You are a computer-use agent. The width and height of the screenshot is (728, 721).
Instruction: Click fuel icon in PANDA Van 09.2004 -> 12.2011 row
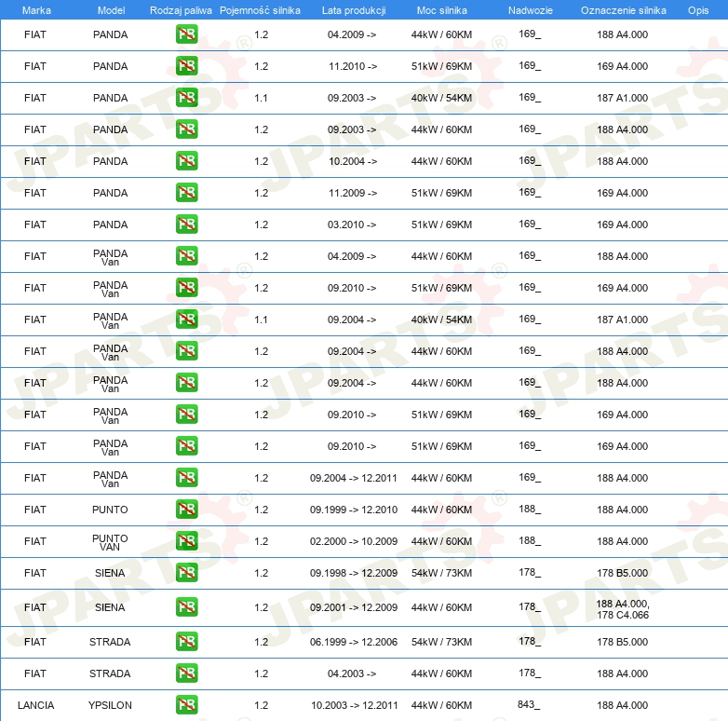186,478
